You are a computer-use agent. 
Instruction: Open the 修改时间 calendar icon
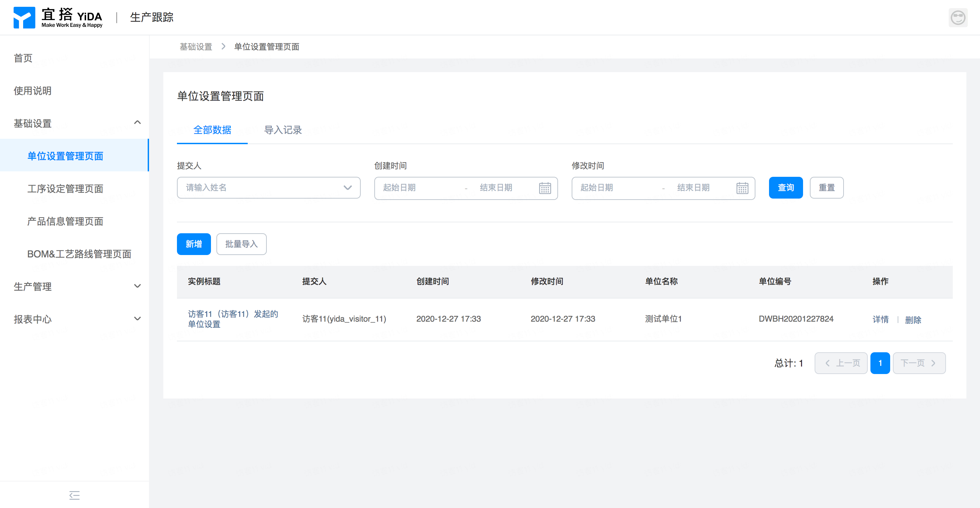[742, 188]
